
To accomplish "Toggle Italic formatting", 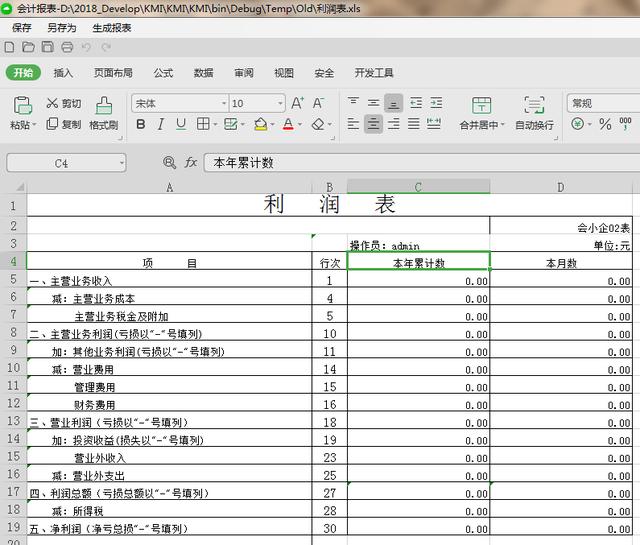I will (x=161, y=124).
